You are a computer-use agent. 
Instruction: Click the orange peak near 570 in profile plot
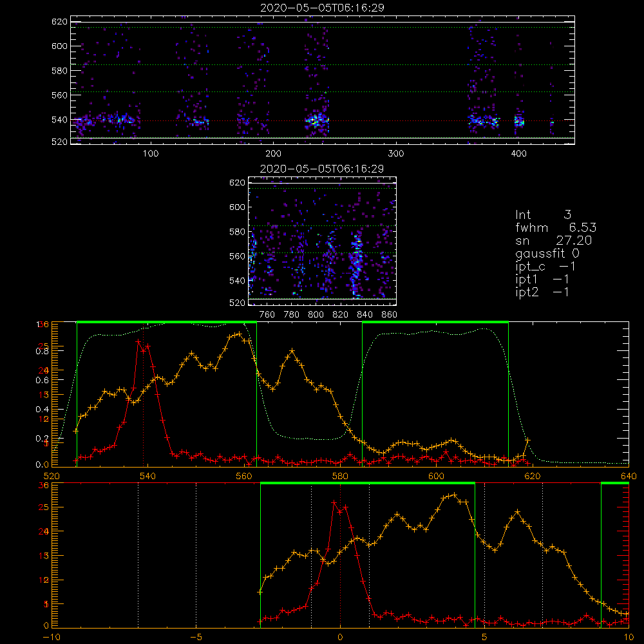[x=292, y=351]
